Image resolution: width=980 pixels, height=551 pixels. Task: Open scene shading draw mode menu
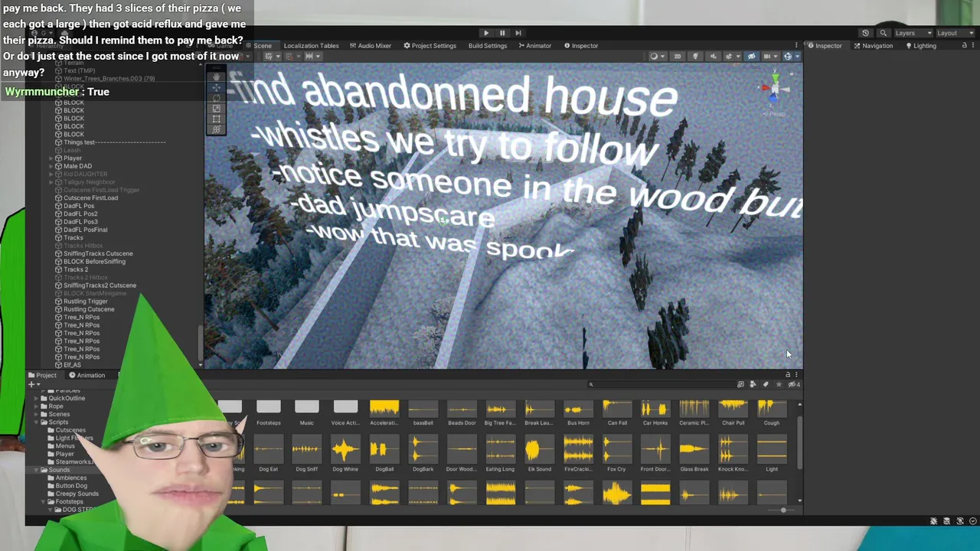[x=656, y=57]
